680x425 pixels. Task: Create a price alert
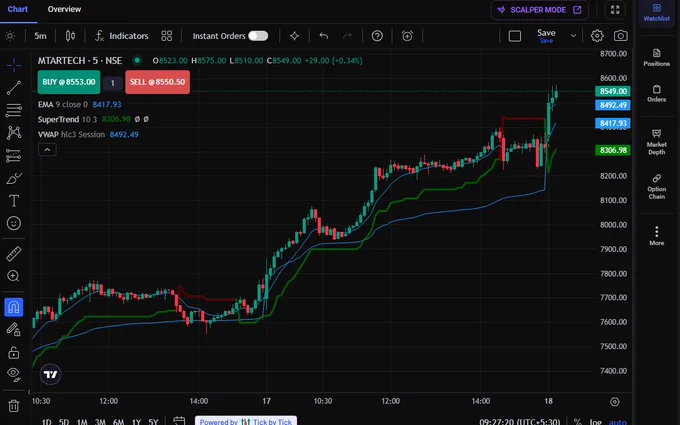[x=407, y=36]
